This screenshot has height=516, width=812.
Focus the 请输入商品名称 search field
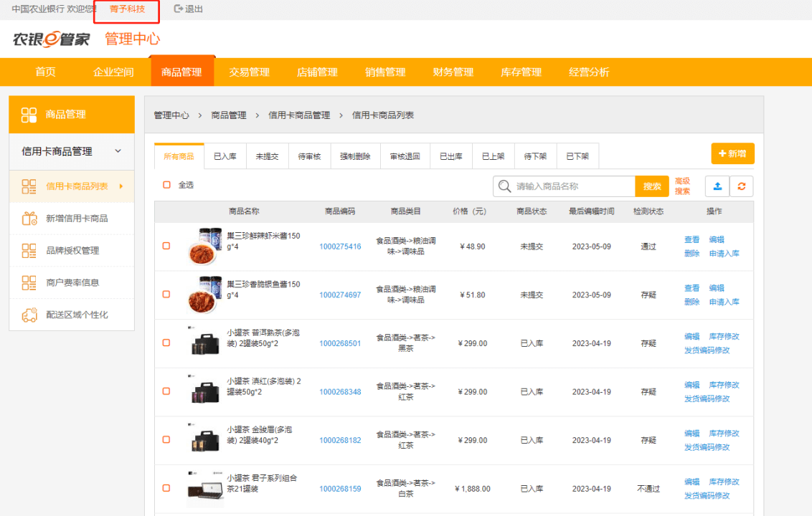[565, 186]
